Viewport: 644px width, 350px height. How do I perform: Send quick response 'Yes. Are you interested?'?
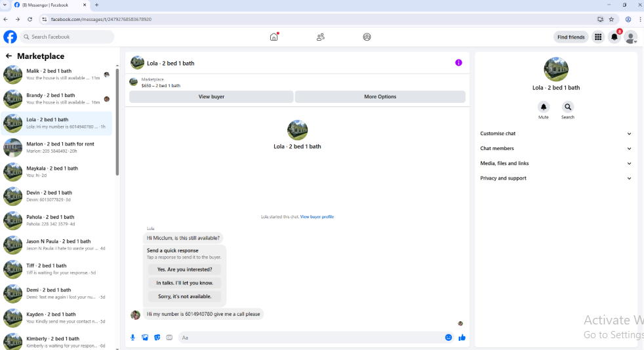184,269
